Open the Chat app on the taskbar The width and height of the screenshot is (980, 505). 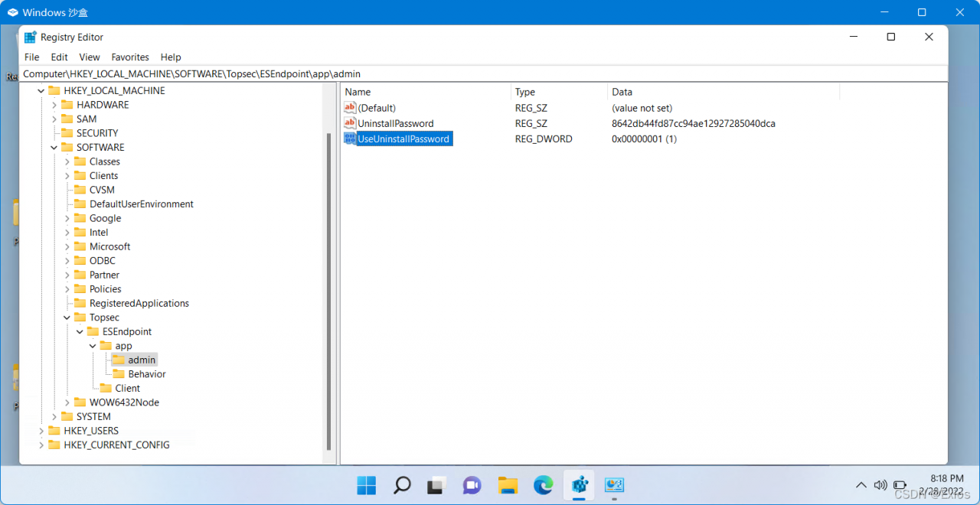point(472,485)
